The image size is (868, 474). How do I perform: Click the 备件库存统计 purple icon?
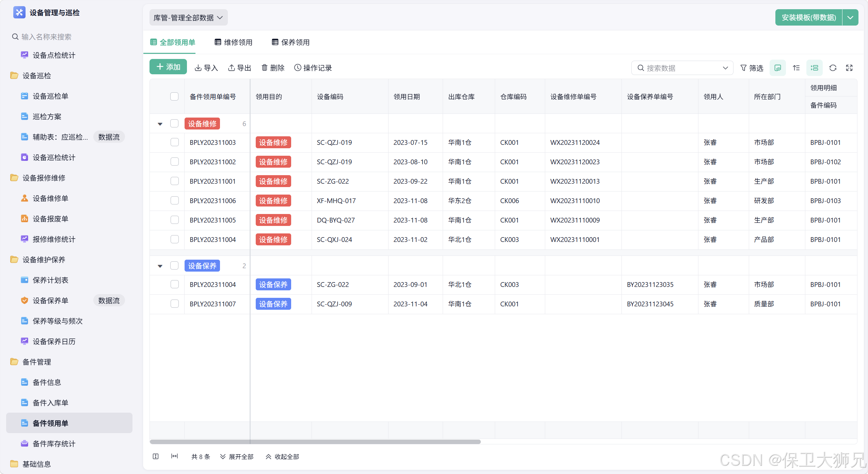pyautogui.click(x=25, y=443)
